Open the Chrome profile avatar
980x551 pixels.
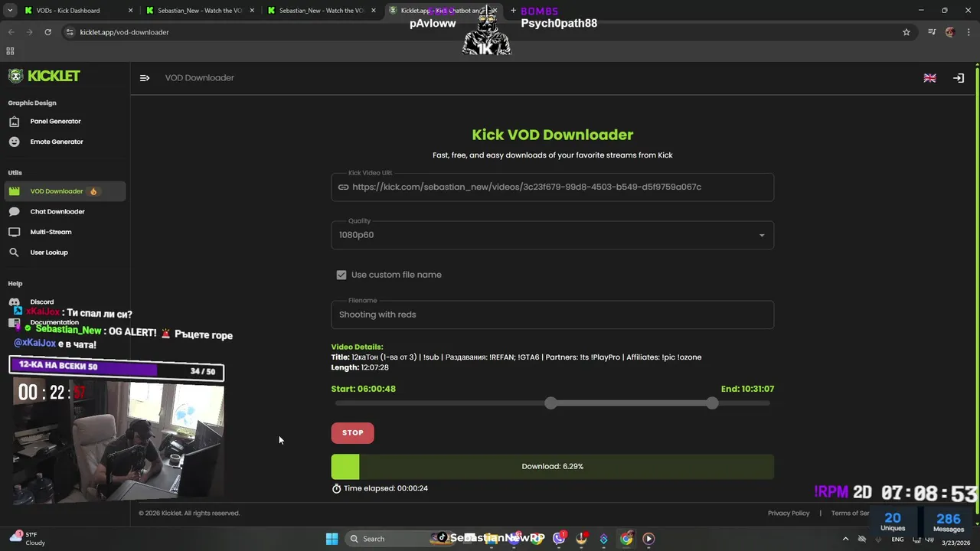click(950, 32)
